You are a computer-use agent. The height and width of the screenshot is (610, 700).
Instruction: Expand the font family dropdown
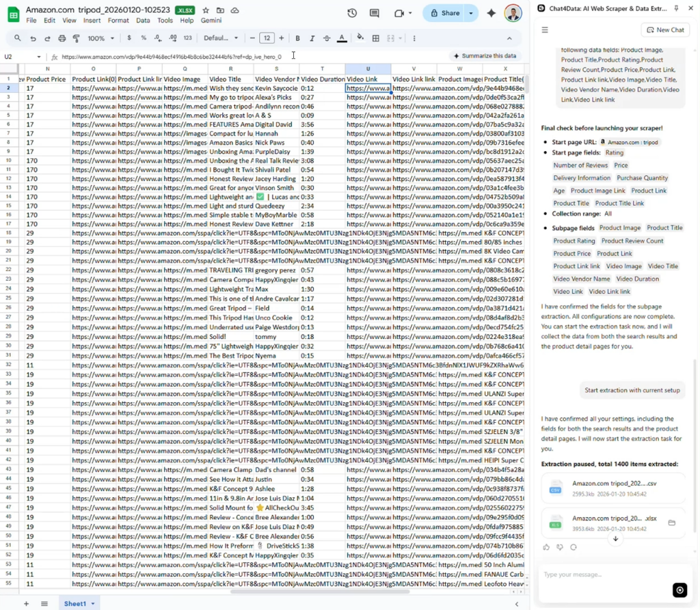click(x=221, y=38)
